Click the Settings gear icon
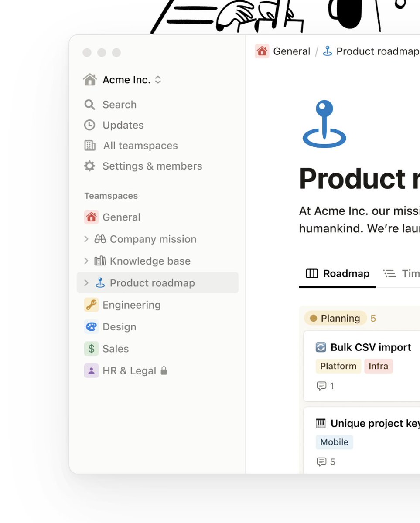Viewport: 420px width, 523px height. [89, 166]
